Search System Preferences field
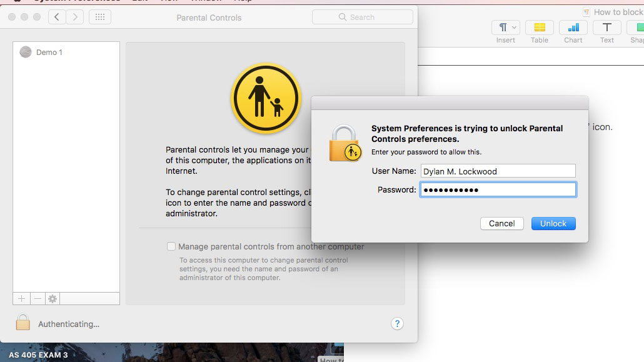The image size is (644, 362). point(362,17)
